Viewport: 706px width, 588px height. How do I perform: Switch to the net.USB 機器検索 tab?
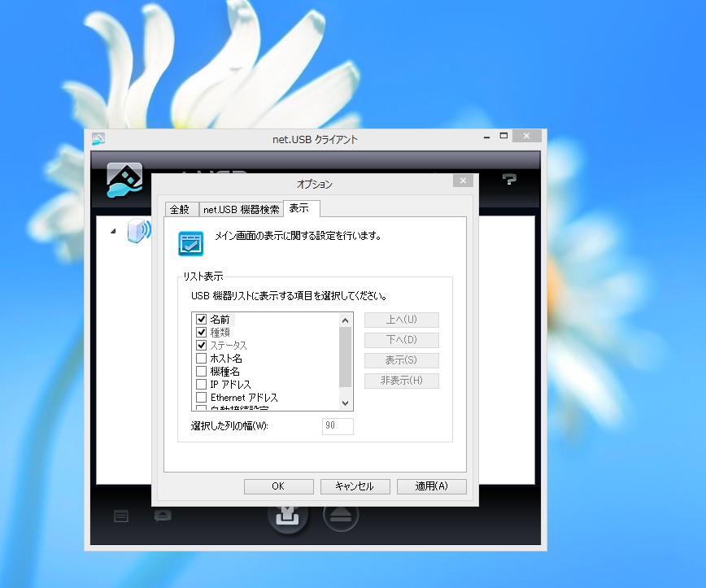tap(241, 209)
